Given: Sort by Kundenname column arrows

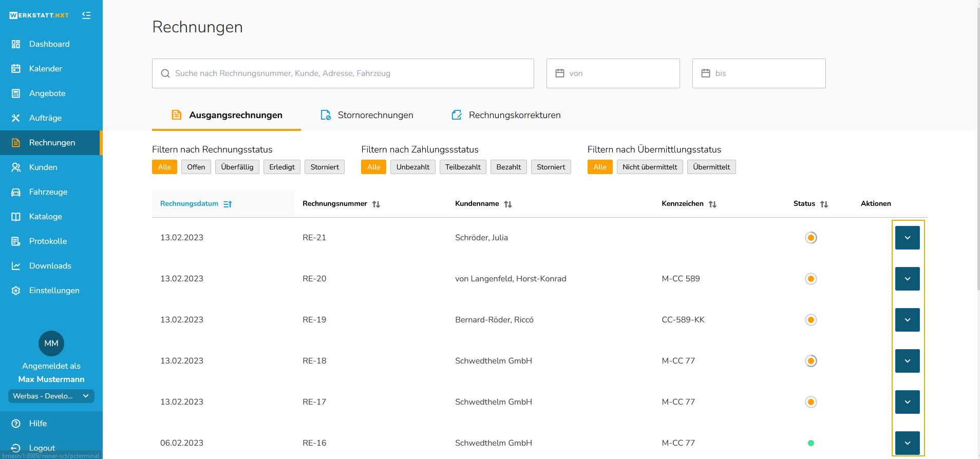Looking at the screenshot, I should pos(508,204).
